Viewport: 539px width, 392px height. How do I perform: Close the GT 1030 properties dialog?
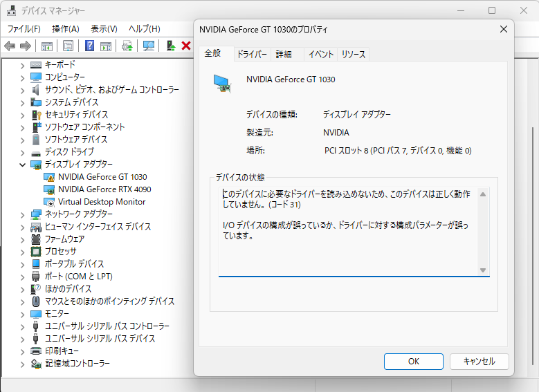(504, 29)
